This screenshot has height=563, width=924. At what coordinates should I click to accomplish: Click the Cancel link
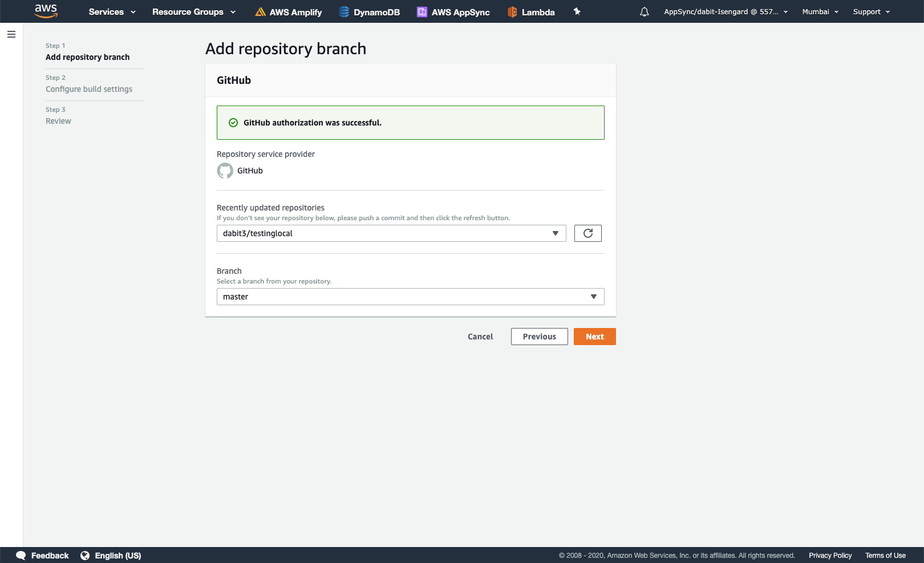480,337
